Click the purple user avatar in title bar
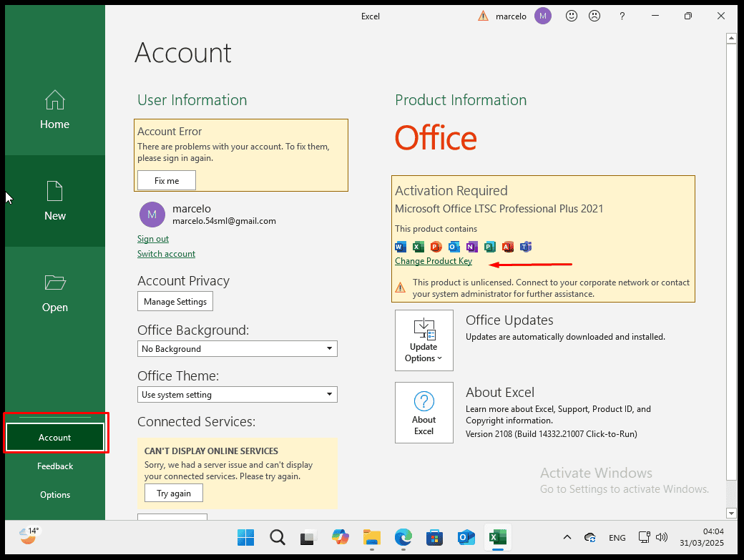 coord(543,16)
